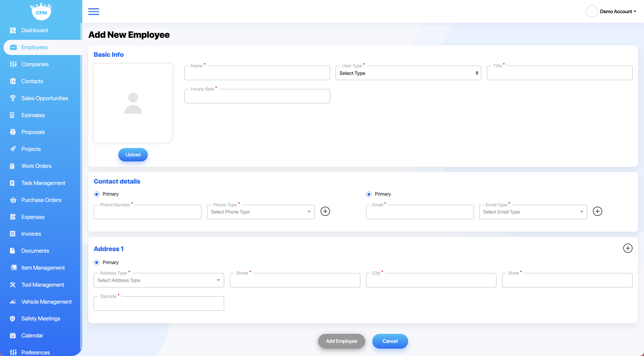Viewport: 644px width, 356px height.
Task: Click the Task Management clipboard icon
Action: click(x=12, y=183)
